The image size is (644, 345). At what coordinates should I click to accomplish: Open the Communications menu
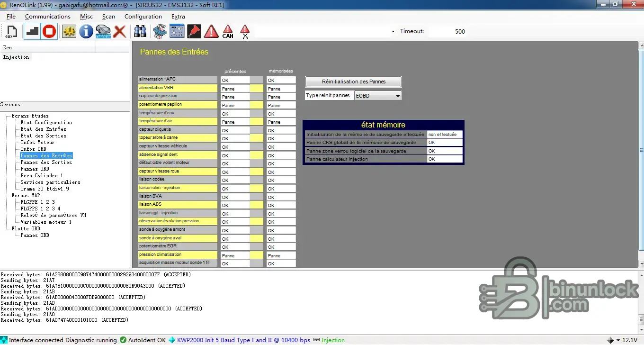tap(48, 17)
